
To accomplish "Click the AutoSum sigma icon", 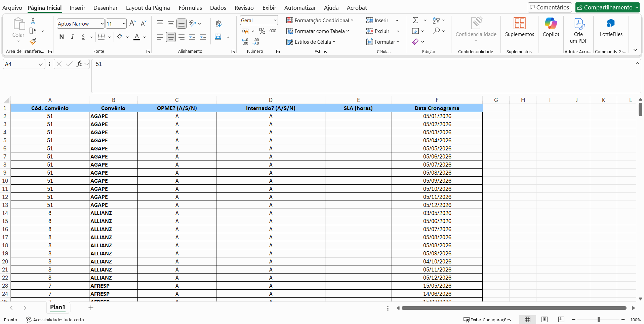I will click(415, 20).
